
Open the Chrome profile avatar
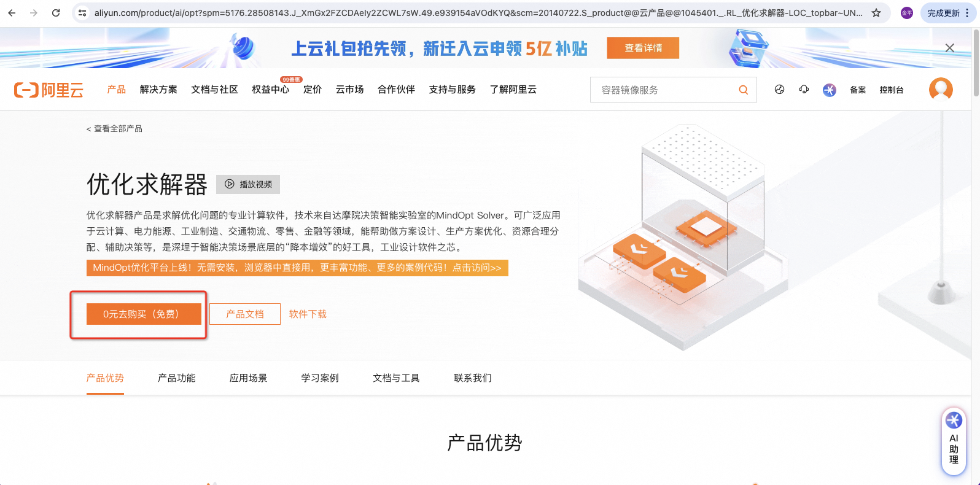[x=907, y=13]
